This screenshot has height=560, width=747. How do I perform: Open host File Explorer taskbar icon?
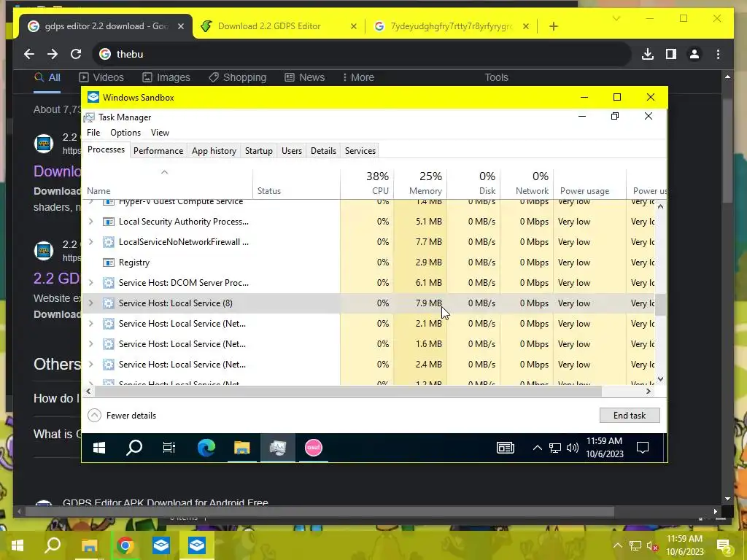[89, 545]
